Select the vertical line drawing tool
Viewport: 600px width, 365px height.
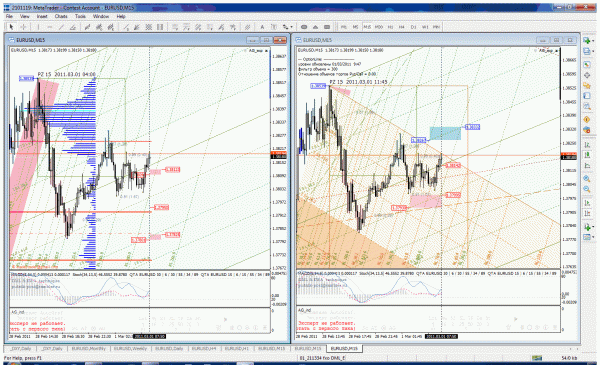(38, 27)
